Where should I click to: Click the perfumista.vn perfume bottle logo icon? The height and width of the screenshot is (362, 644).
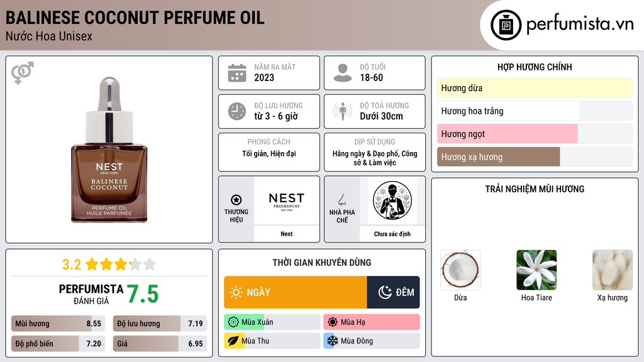[506, 25]
